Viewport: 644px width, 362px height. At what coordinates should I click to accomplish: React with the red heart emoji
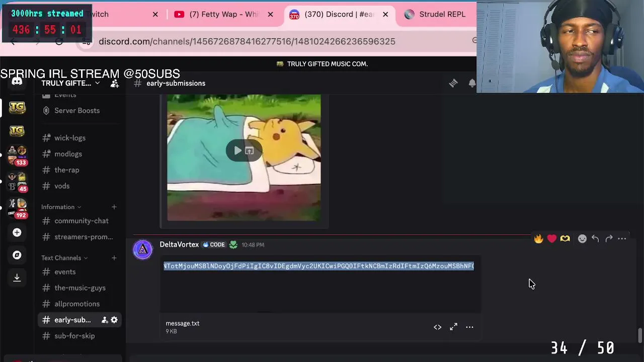tap(552, 239)
